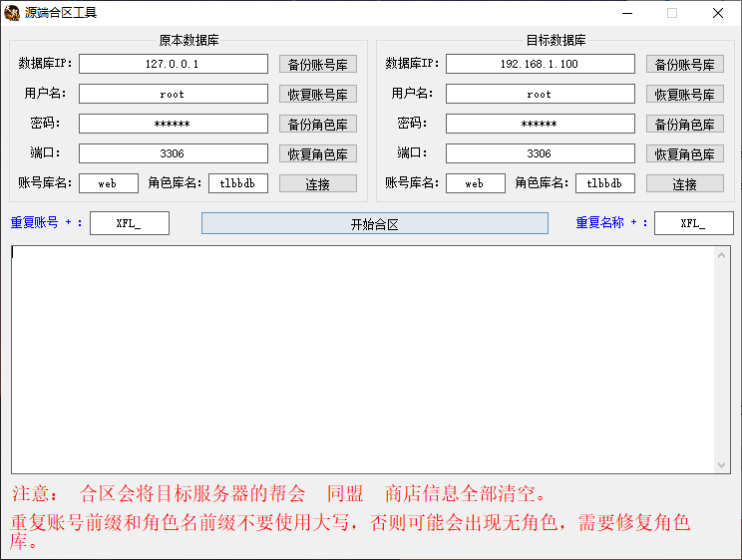Viewport: 742px width, 560px height.
Task: Click duplicate name prefix field
Action: click(694, 223)
